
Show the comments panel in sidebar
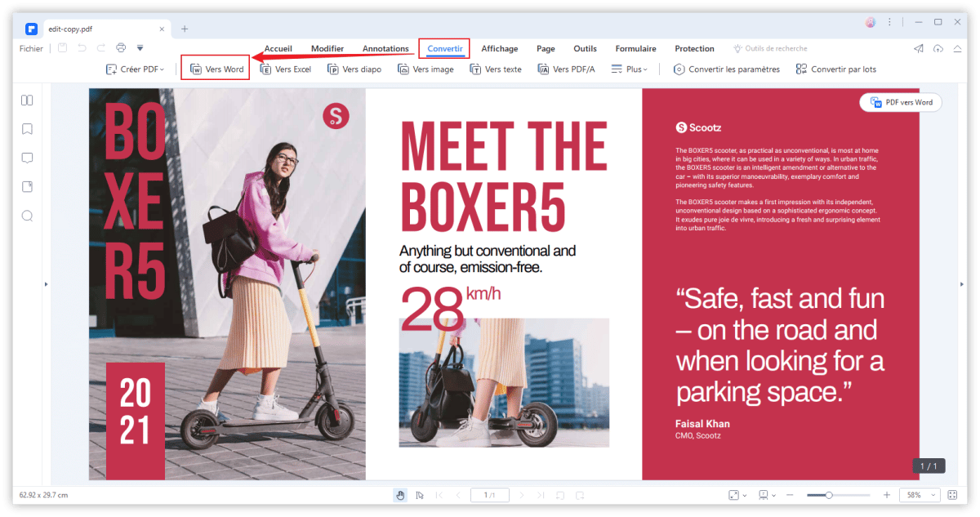click(x=27, y=158)
